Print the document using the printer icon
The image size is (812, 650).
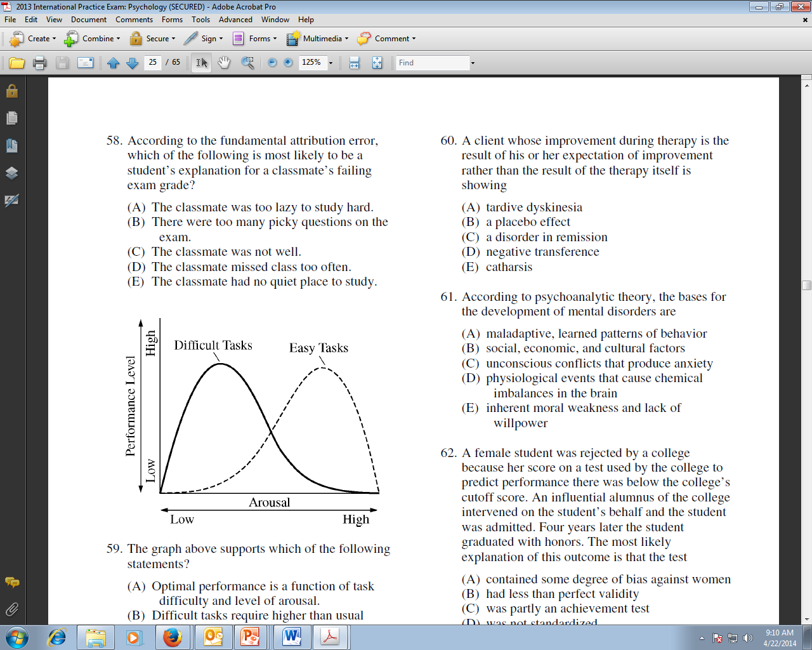39,63
